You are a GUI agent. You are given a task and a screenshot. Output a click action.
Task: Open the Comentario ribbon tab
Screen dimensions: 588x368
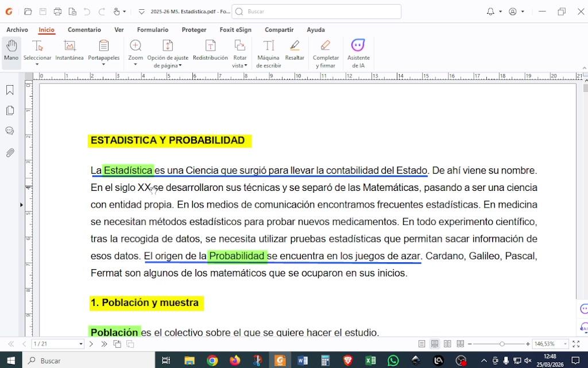pos(84,30)
